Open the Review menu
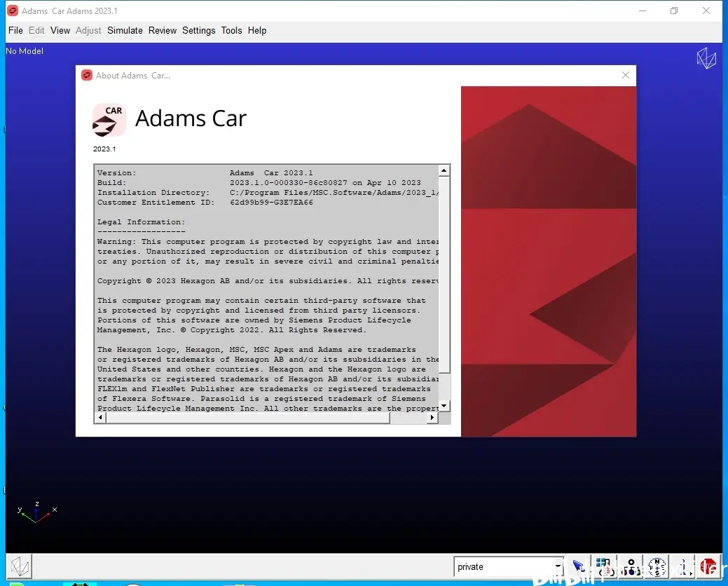728x586 pixels. (x=163, y=31)
